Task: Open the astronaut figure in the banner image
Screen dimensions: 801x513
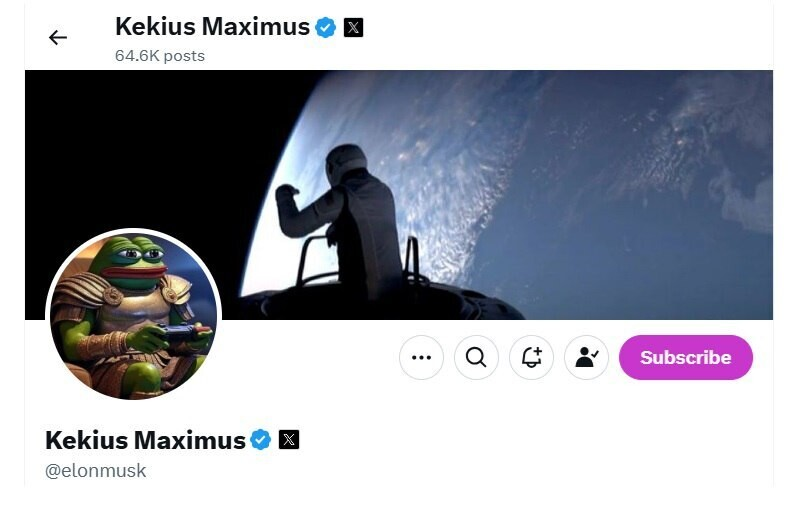Action: click(341, 220)
